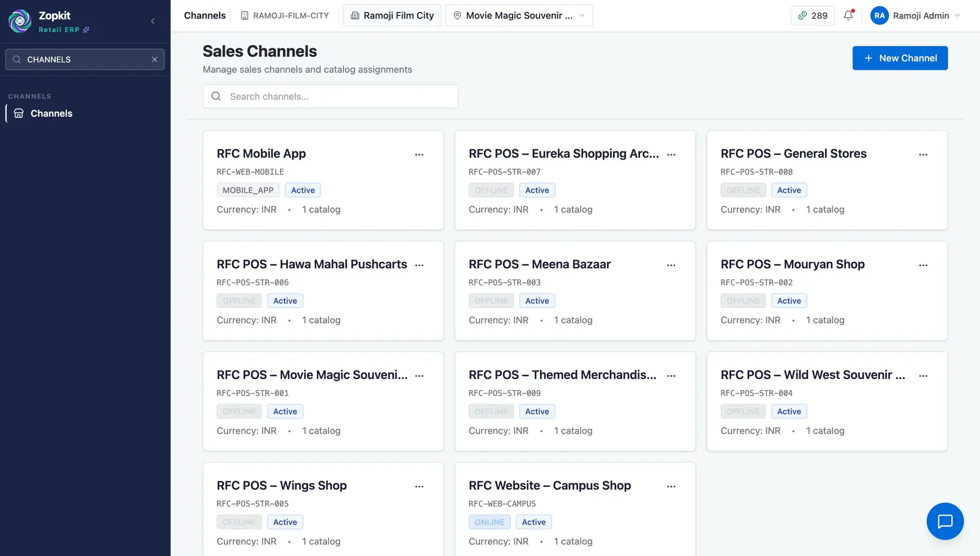The height and width of the screenshot is (556, 980).
Task: Create a New Channel
Action: [900, 58]
